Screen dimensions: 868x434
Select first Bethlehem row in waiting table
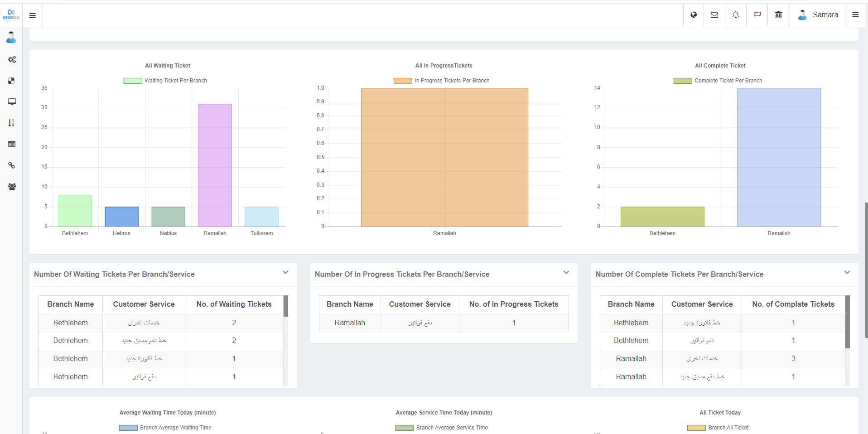(x=161, y=323)
